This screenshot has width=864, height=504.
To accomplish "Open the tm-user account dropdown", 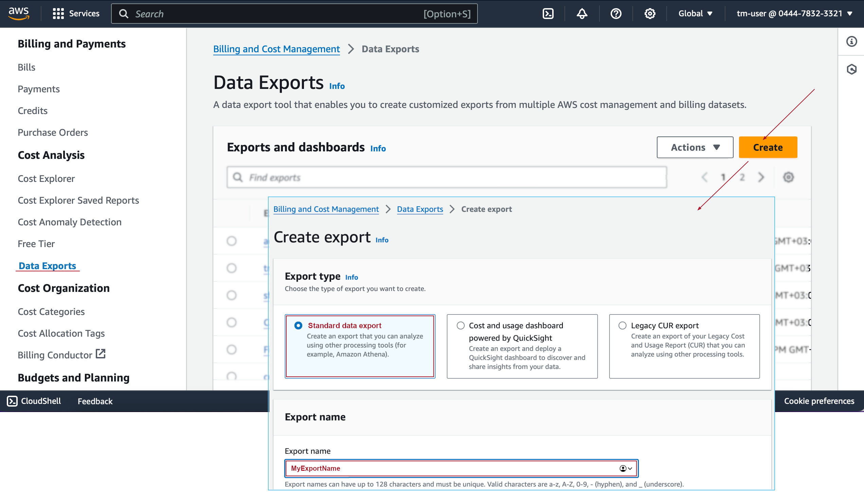I will click(x=794, y=14).
